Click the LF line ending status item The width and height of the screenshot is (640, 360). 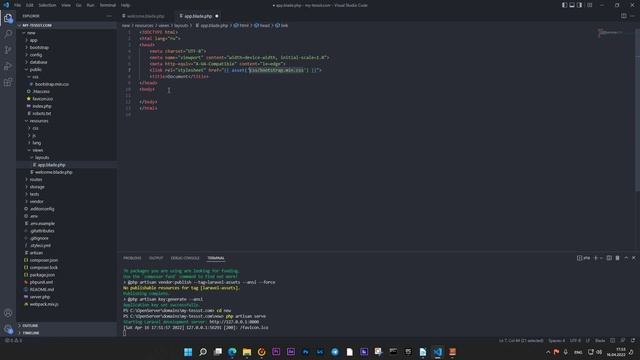click(x=588, y=340)
